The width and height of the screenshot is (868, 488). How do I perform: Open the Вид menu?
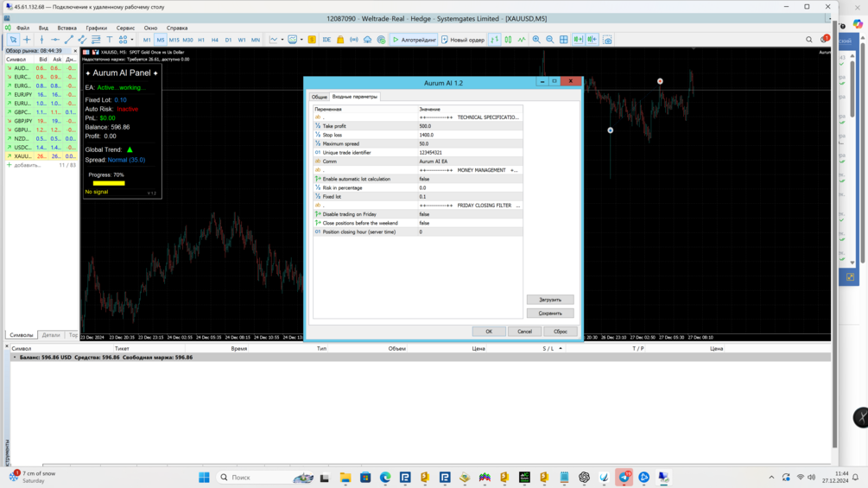[x=43, y=28]
